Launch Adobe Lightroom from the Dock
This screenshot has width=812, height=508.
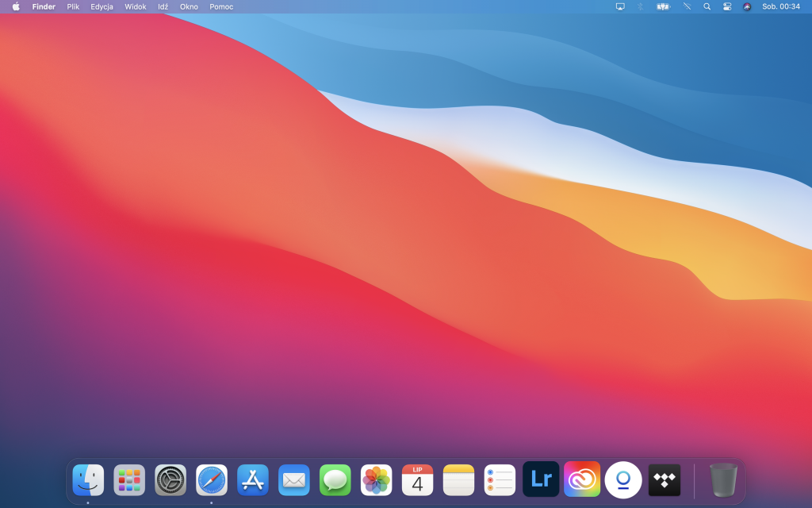tap(541, 480)
